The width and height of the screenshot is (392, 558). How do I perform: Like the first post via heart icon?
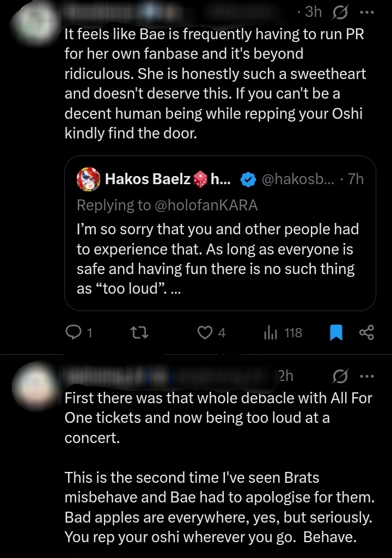click(205, 332)
